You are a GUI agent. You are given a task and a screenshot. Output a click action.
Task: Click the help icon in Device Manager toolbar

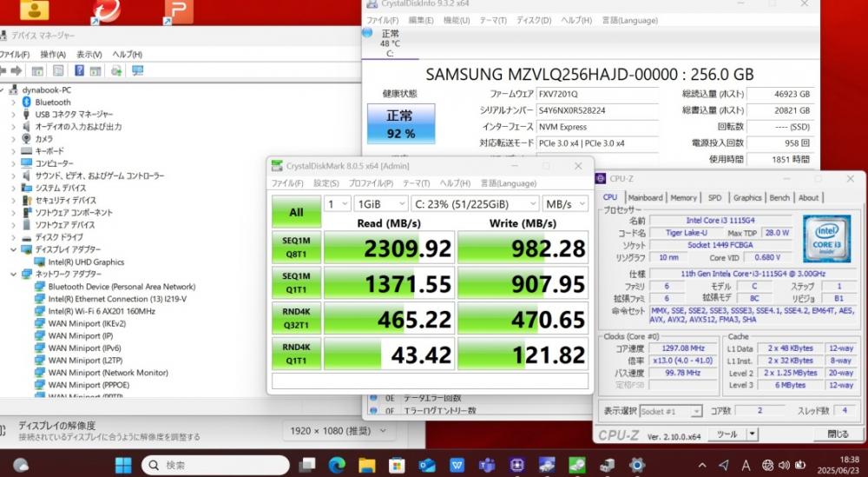tap(79, 71)
